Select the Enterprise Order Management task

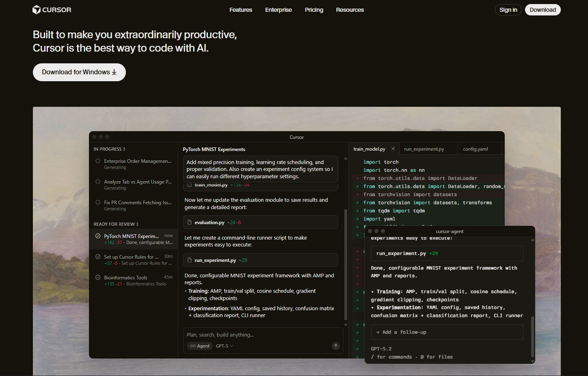coord(133,164)
